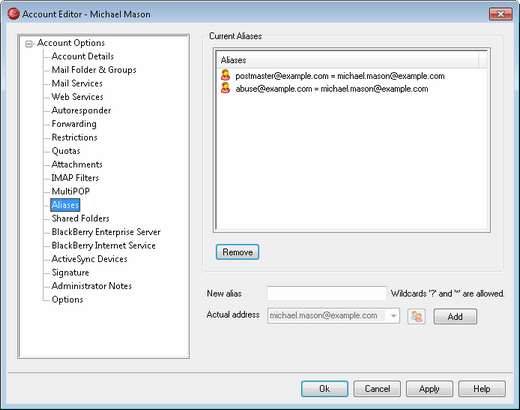Open ActiveSync Devices settings
The image size is (520, 410).
(89, 259)
